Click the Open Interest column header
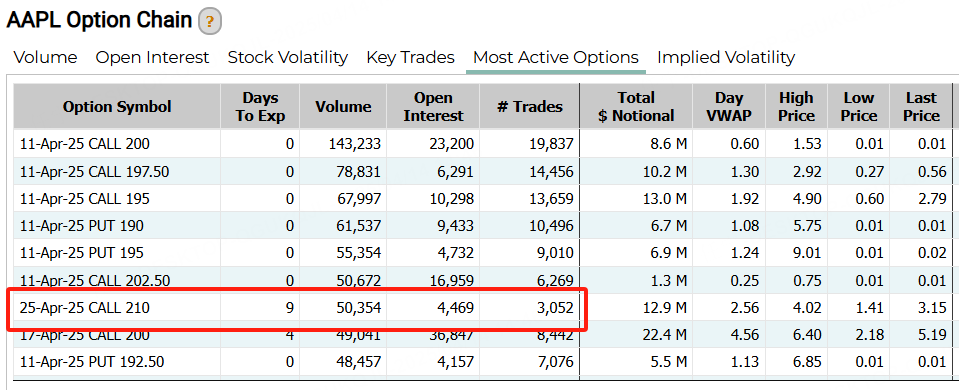959x390 pixels. [x=434, y=107]
